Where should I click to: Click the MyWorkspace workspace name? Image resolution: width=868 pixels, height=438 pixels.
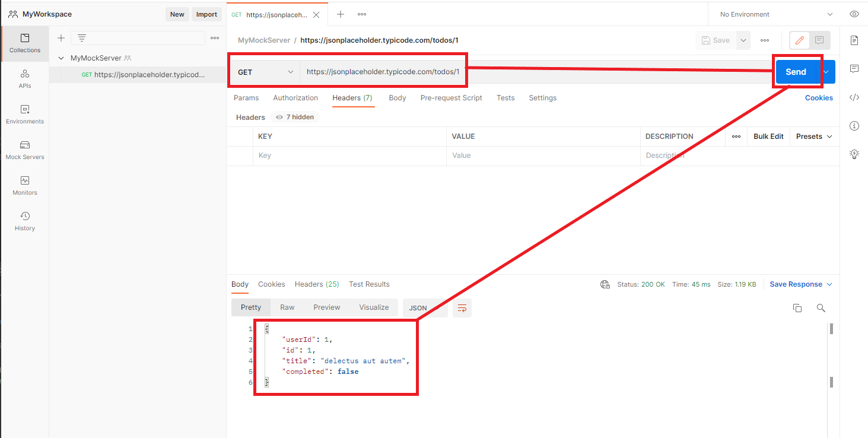point(47,14)
